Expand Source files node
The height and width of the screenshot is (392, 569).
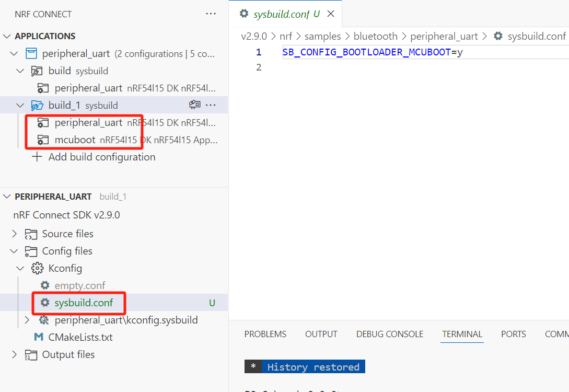pyautogui.click(x=14, y=234)
